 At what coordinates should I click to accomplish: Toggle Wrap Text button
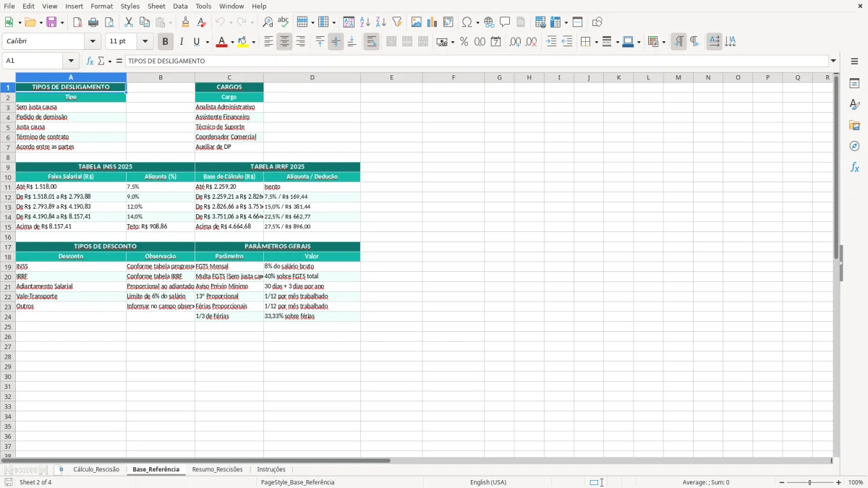(371, 42)
